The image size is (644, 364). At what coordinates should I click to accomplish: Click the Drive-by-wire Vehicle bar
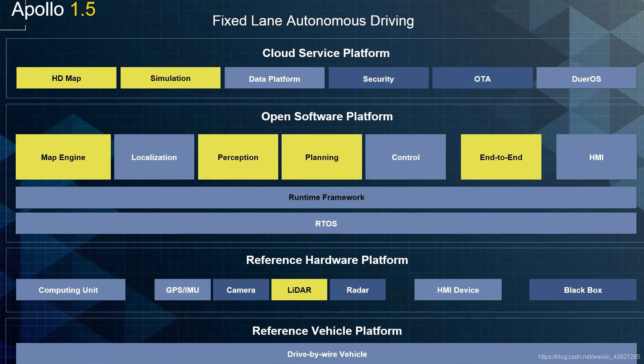[326, 354]
